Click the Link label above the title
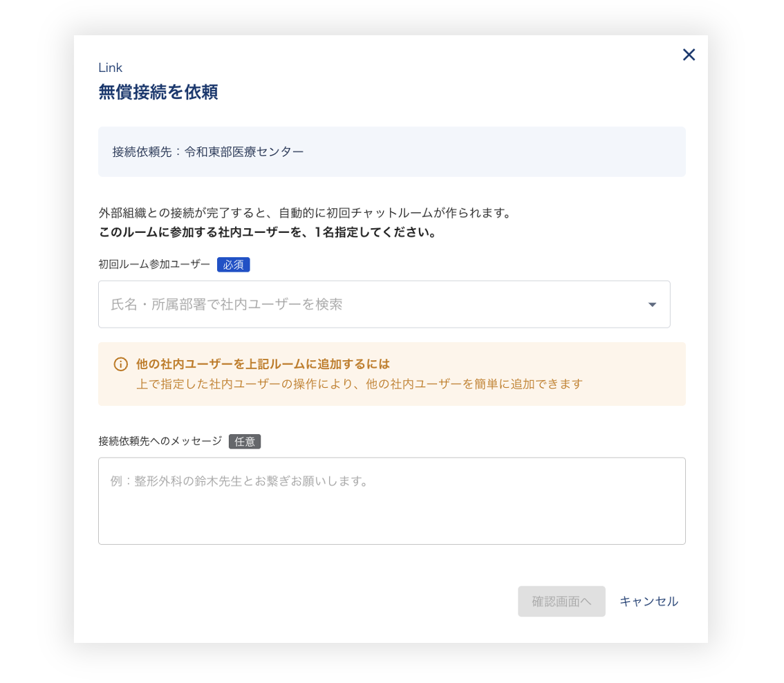Viewport: 784px width, 683px height. 110,68
